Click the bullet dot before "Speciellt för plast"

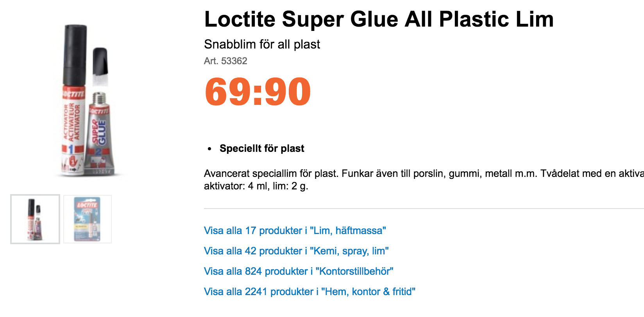(210, 149)
